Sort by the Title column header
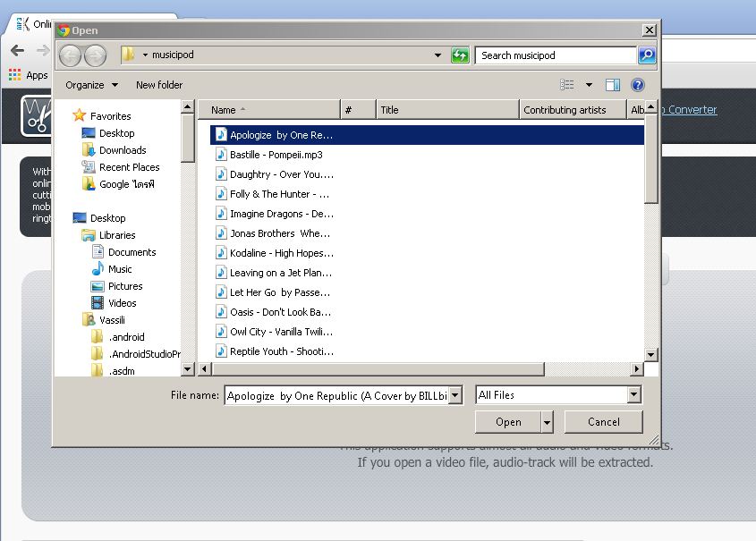The image size is (756, 541). tap(447, 110)
